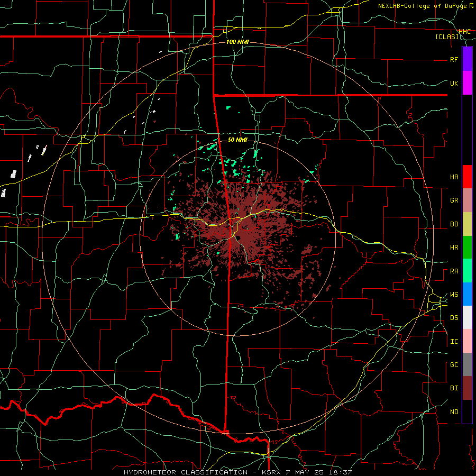Click the 18:37 timestamp
The height and width of the screenshot is (476, 476).
point(340,472)
